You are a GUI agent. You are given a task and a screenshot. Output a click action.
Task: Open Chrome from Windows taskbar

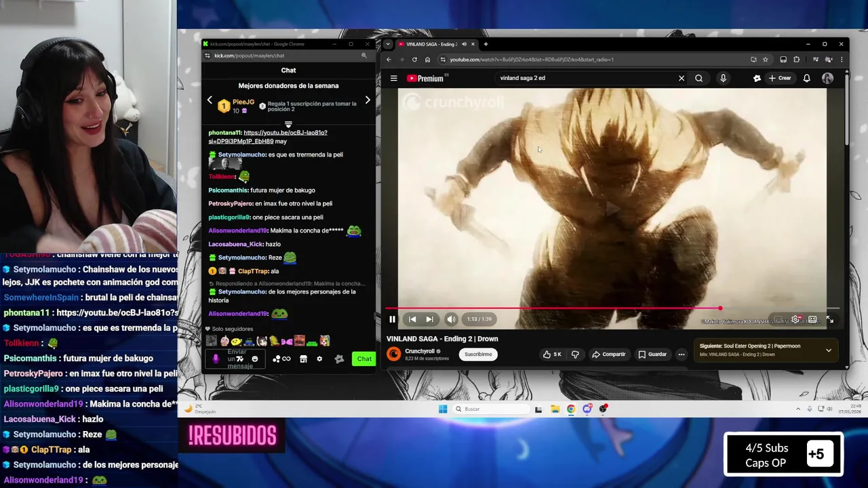(x=571, y=409)
